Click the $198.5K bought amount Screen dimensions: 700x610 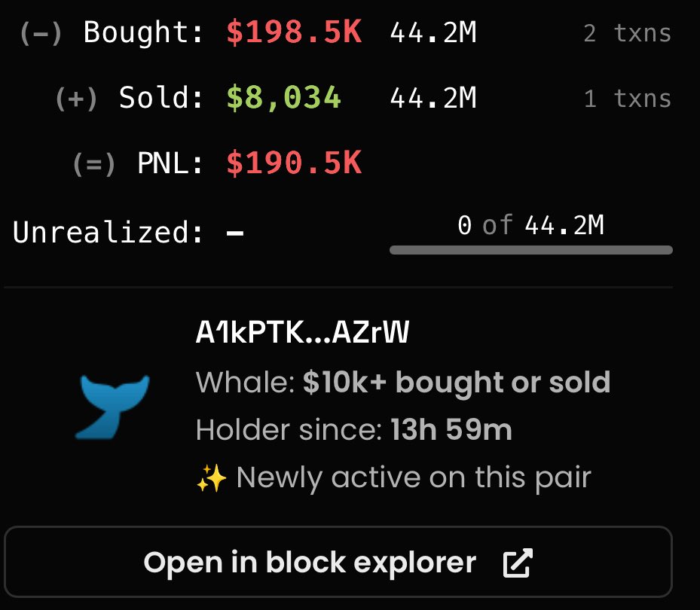pyautogui.click(x=294, y=32)
